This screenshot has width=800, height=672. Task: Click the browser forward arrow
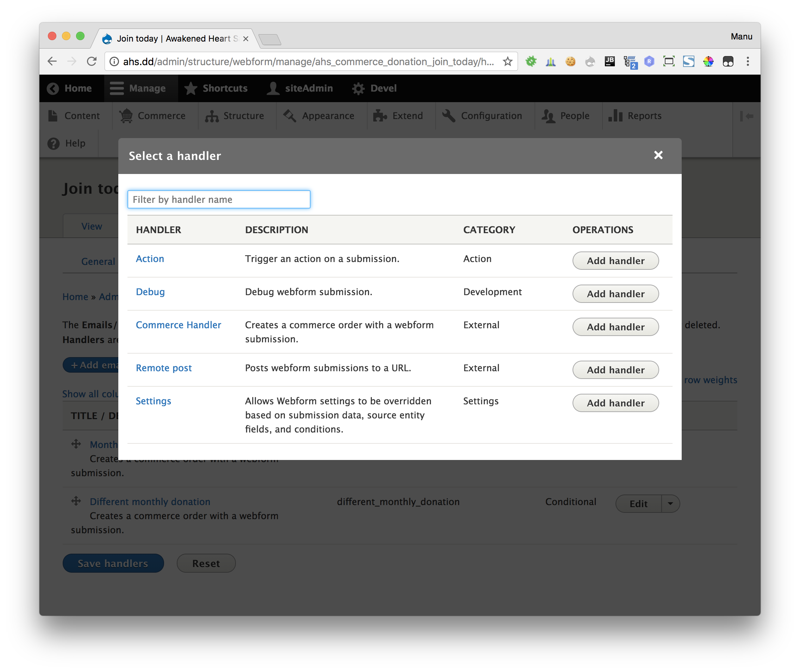pos(71,61)
